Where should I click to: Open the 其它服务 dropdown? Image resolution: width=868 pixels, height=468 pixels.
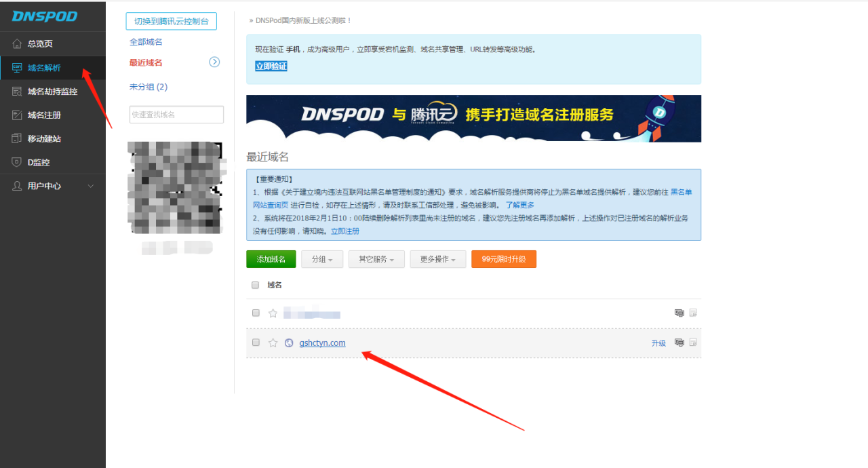(x=376, y=259)
